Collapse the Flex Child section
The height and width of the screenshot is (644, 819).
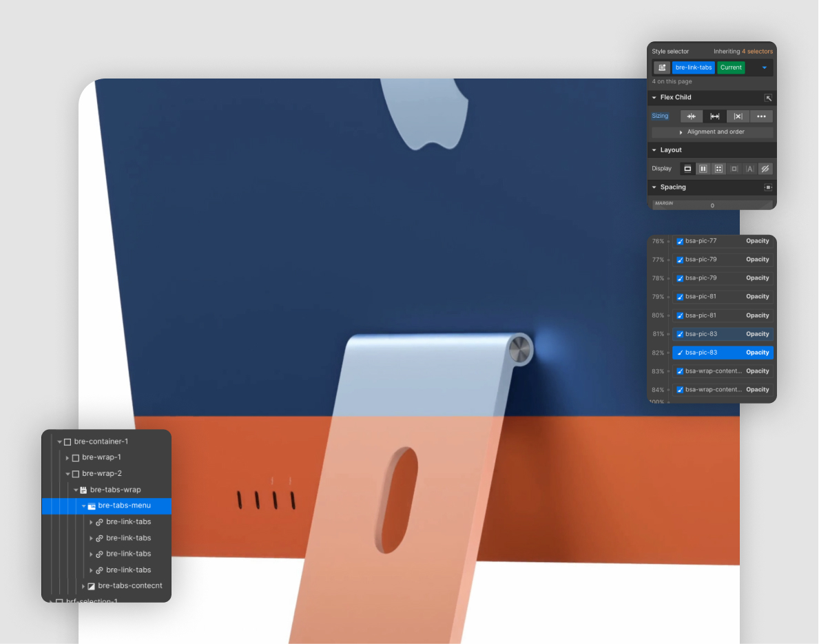tap(654, 98)
